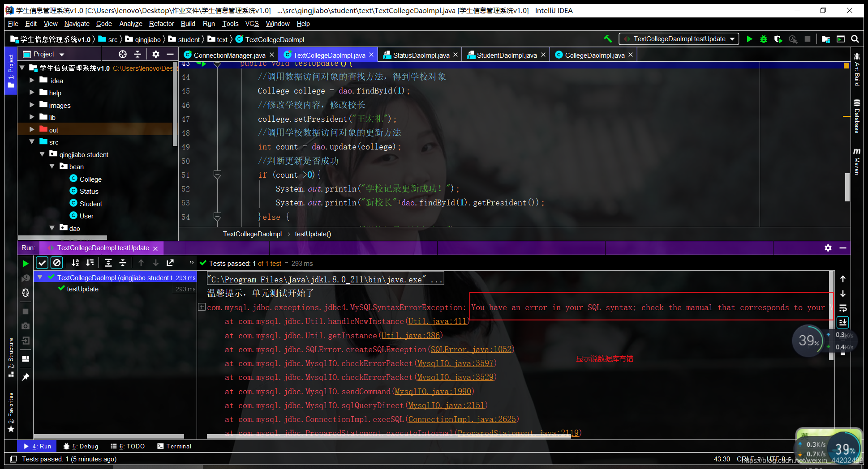Pin the Run tab
This screenshot has width=868, height=469.
26,377
